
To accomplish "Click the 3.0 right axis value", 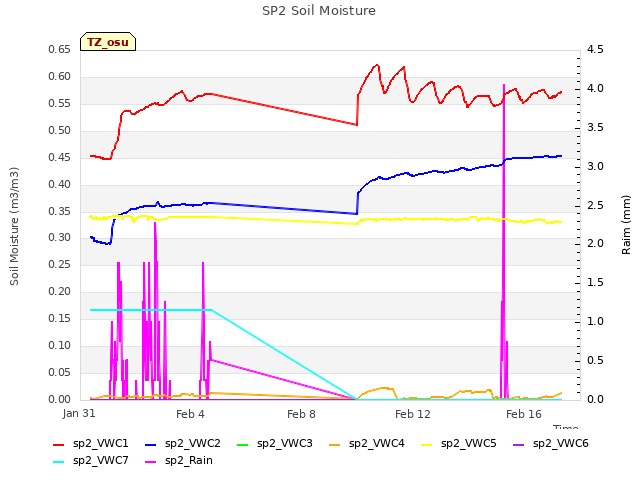I will pos(595,167).
